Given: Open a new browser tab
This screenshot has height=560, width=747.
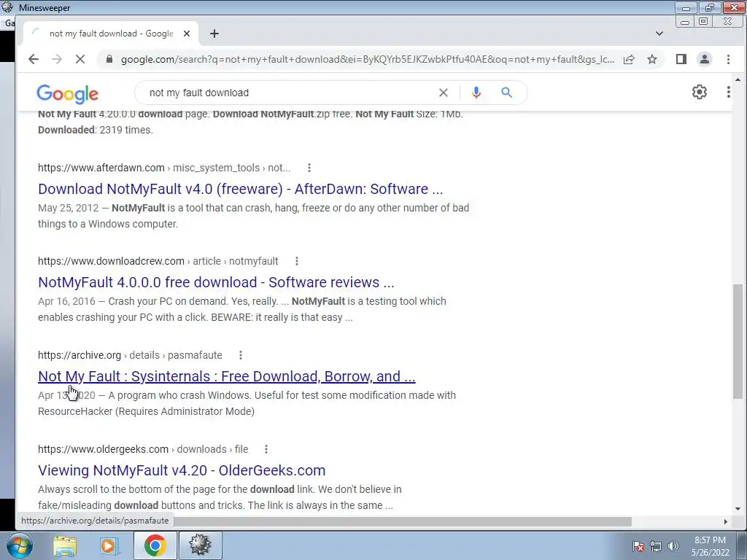Looking at the screenshot, I should 214,34.
